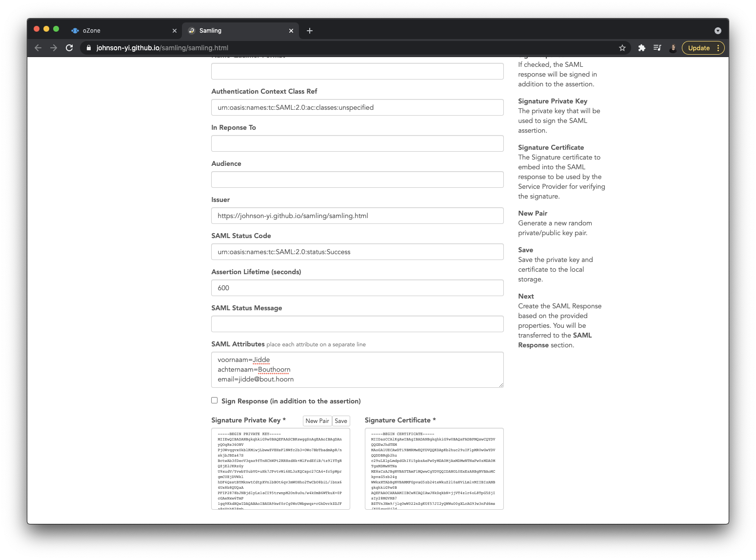Open the Extensions puzzle piece icon

641,48
